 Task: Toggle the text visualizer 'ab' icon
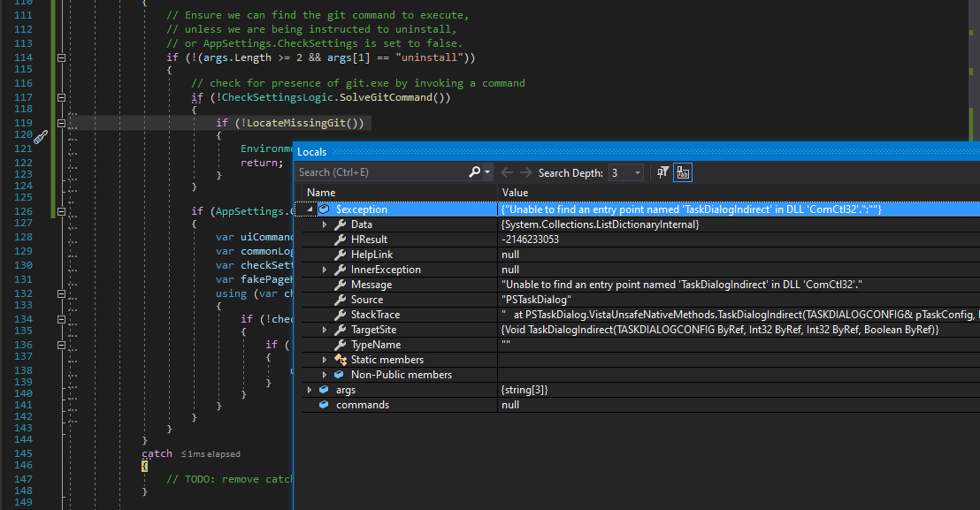click(683, 172)
